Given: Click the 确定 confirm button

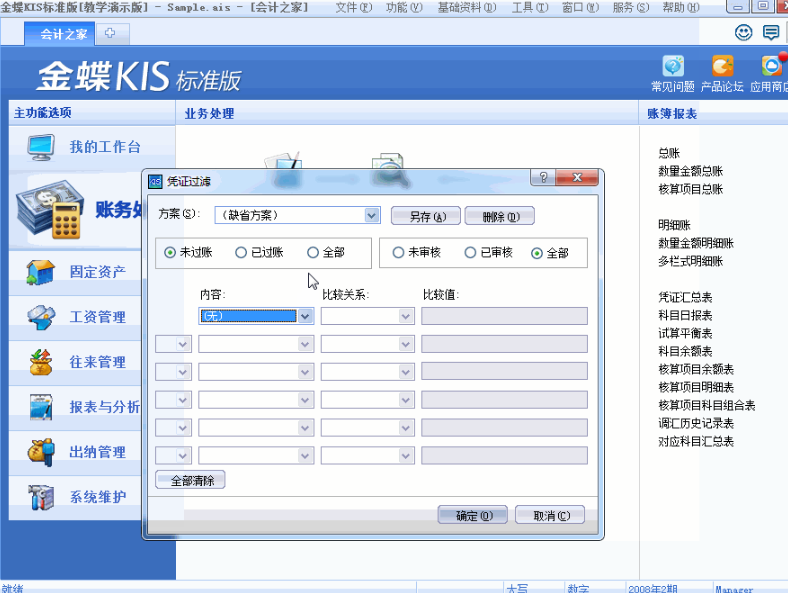Looking at the screenshot, I should click(474, 516).
